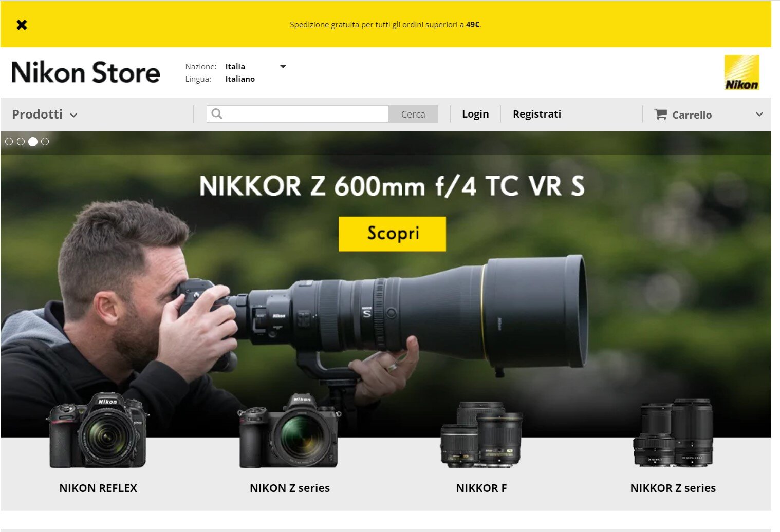The height and width of the screenshot is (532, 780).
Task: Select the third active carousel dot
Action: pos(33,142)
